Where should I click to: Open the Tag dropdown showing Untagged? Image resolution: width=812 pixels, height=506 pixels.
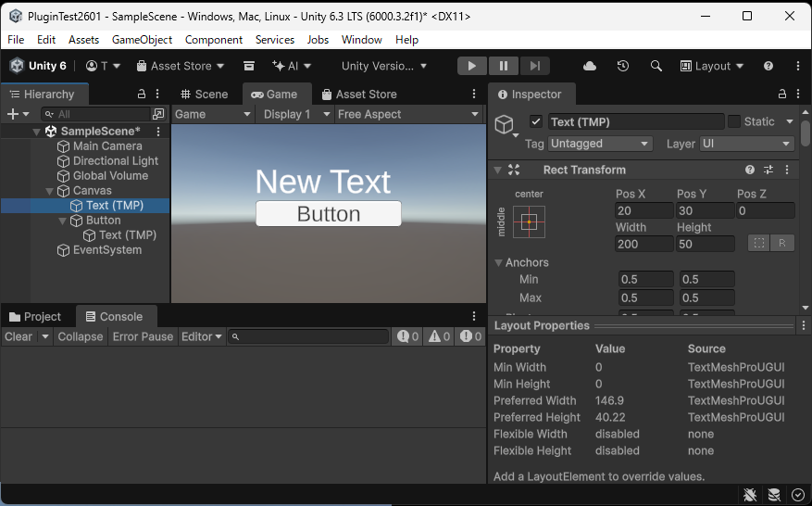pyautogui.click(x=600, y=144)
